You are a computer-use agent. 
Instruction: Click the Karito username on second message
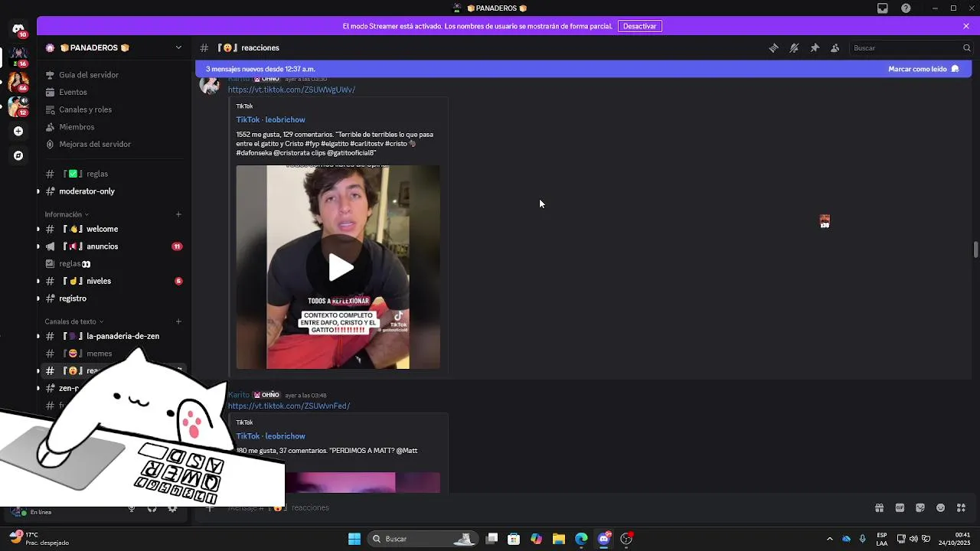[x=239, y=395]
